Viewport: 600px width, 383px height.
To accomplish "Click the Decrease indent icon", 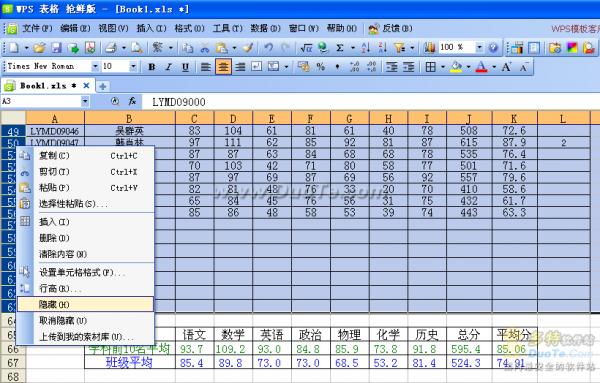I will (x=391, y=67).
